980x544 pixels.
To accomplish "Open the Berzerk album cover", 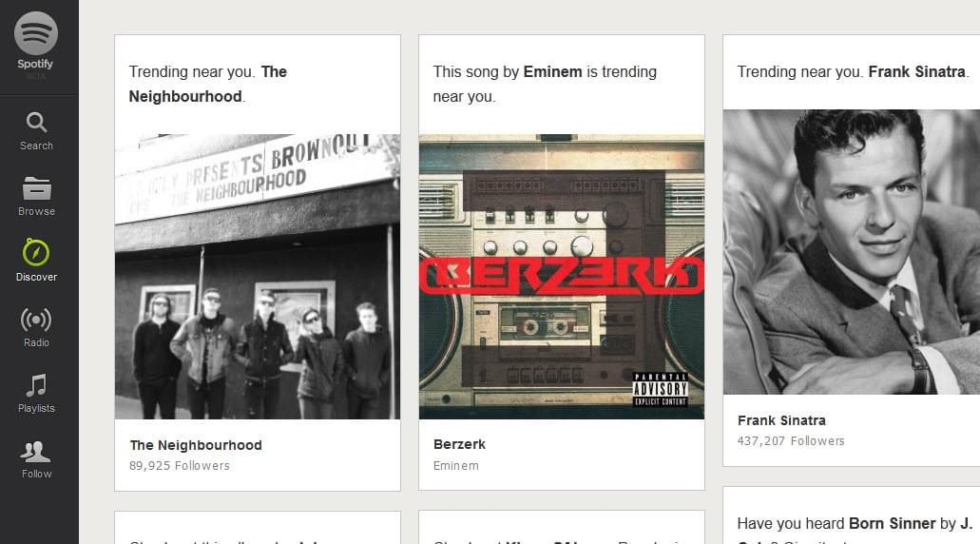I will tap(561, 276).
